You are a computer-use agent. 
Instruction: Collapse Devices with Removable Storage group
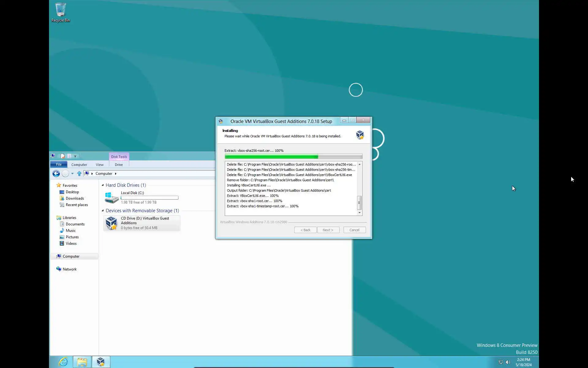pyautogui.click(x=103, y=211)
